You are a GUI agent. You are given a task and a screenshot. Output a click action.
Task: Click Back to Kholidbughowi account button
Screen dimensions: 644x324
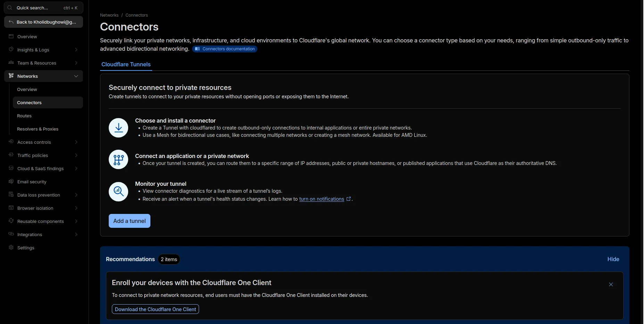point(43,22)
